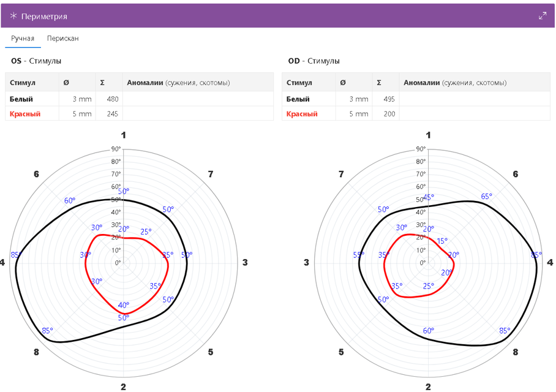
Task: Click the blue 60° point label on the OS chart
Action: (x=69, y=200)
